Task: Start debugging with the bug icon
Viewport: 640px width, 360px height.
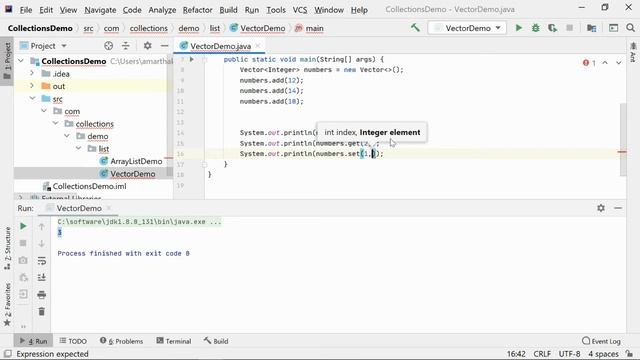Action: (536, 28)
